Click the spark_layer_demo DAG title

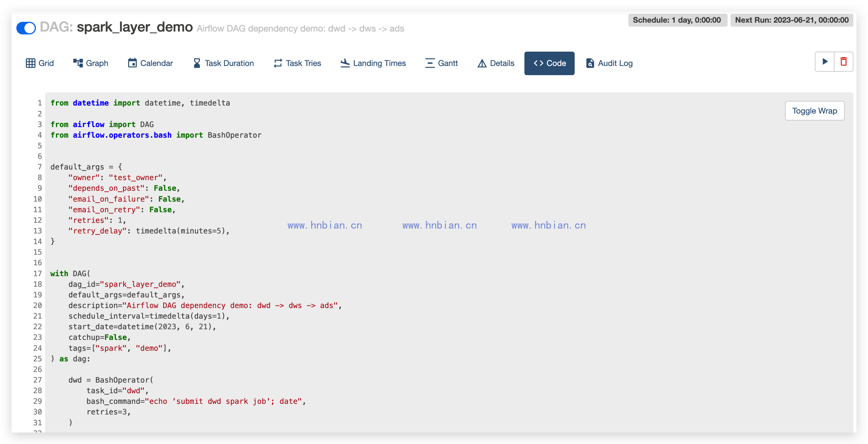pyautogui.click(x=134, y=27)
